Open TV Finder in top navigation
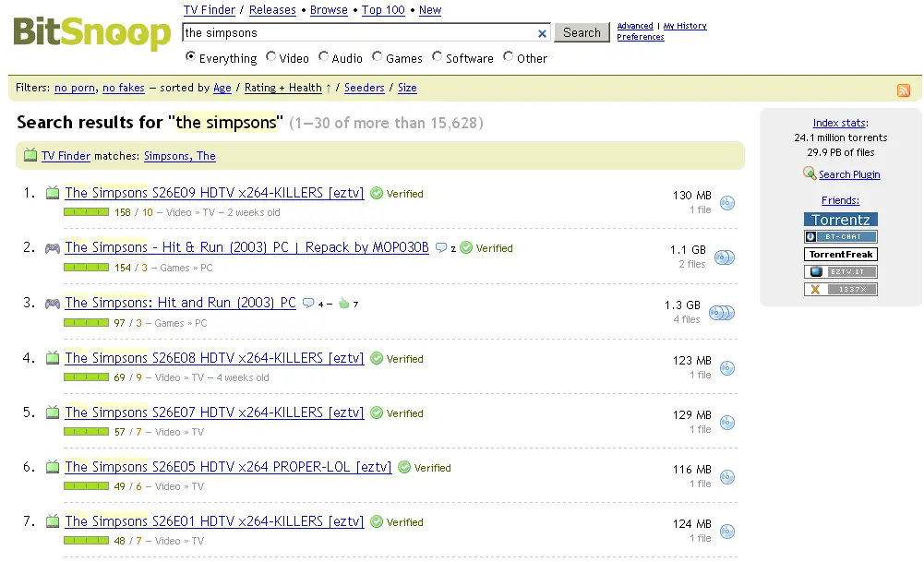 pyautogui.click(x=210, y=10)
